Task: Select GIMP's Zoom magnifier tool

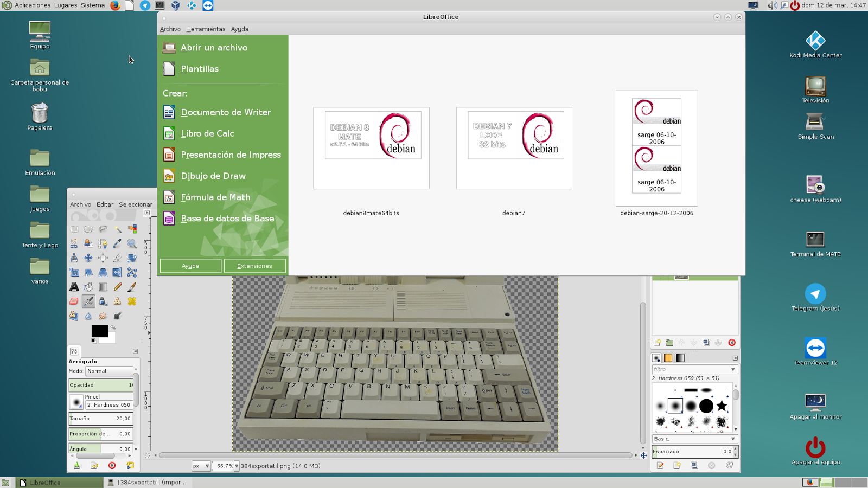Action: [132, 243]
